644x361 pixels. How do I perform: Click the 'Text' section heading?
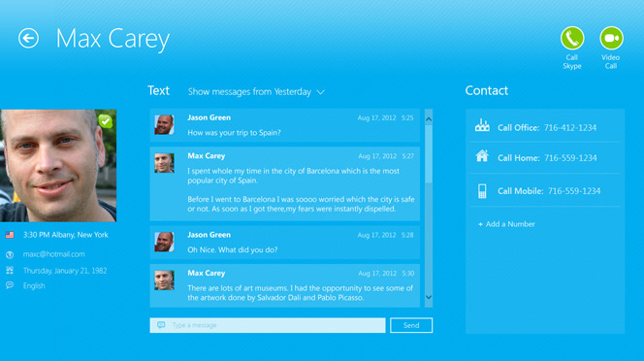pos(158,90)
